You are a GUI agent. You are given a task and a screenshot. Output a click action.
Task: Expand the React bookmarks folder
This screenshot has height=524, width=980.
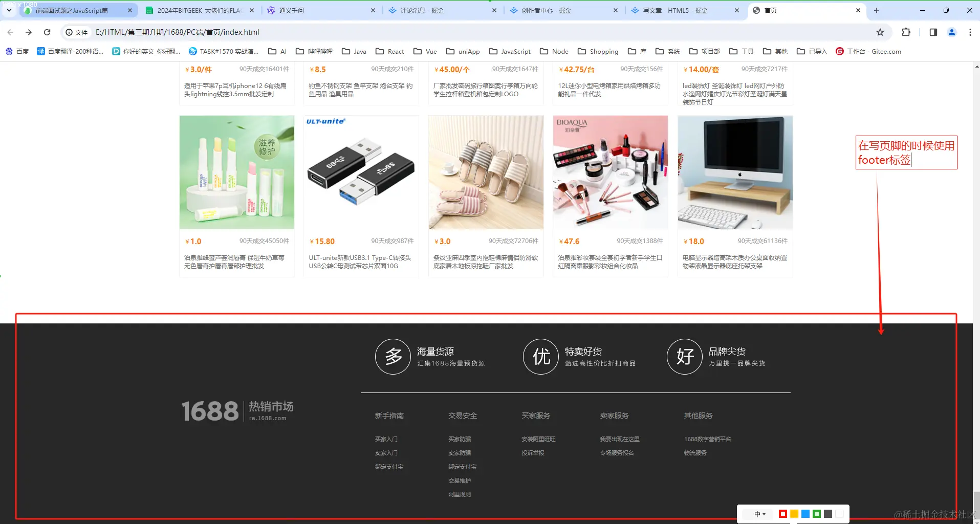[x=390, y=51]
